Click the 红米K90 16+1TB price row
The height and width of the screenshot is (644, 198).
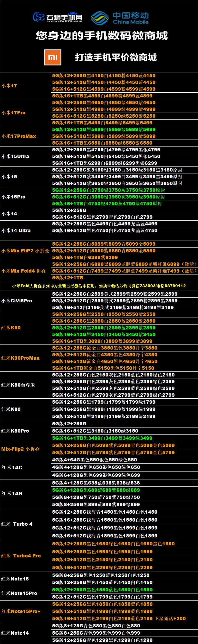102,341
